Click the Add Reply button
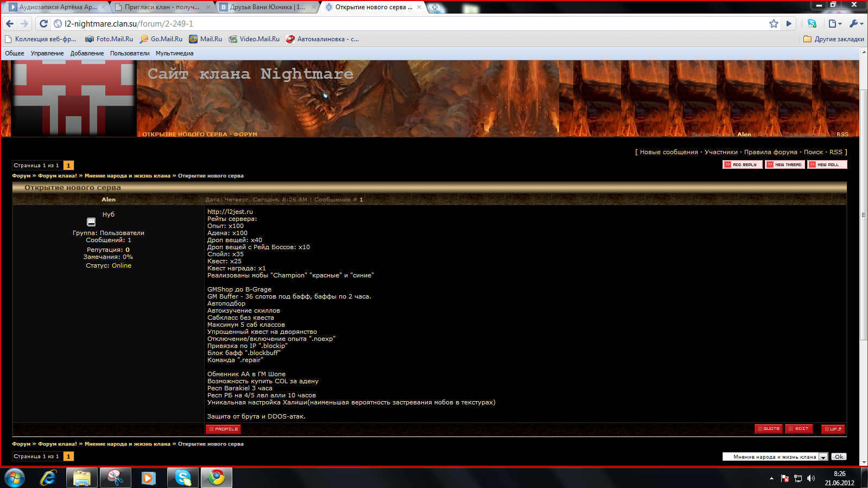This screenshot has width=868, height=488. (x=743, y=164)
